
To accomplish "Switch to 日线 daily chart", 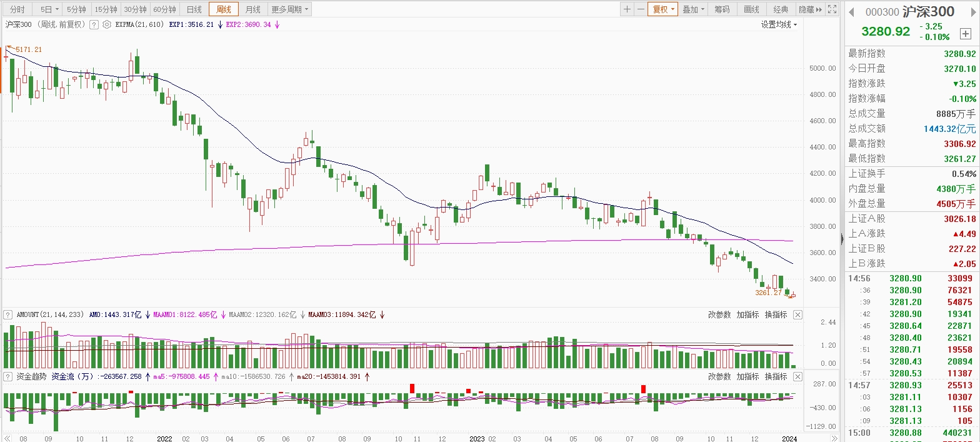I will click(194, 9).
